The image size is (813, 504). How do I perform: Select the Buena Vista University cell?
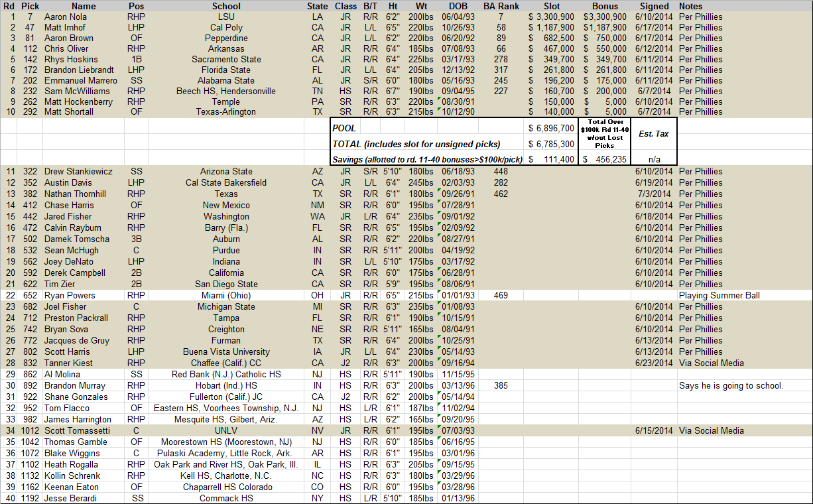pos(226,351)
